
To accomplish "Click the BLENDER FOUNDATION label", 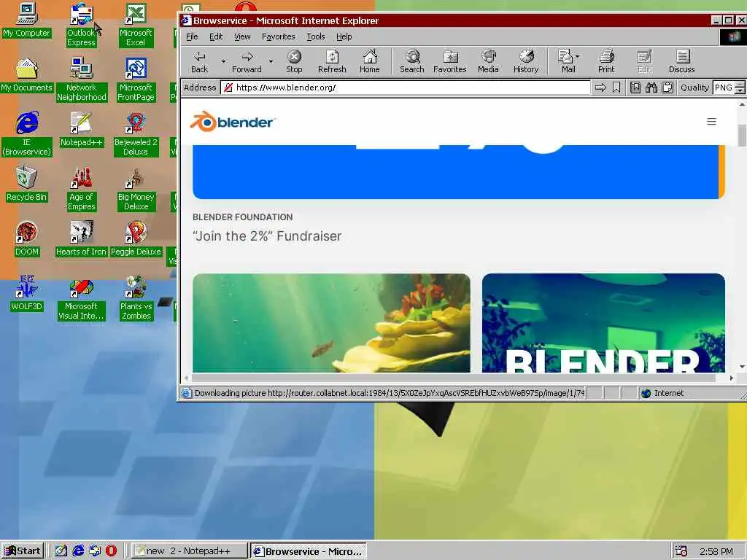I will [242, 217].
